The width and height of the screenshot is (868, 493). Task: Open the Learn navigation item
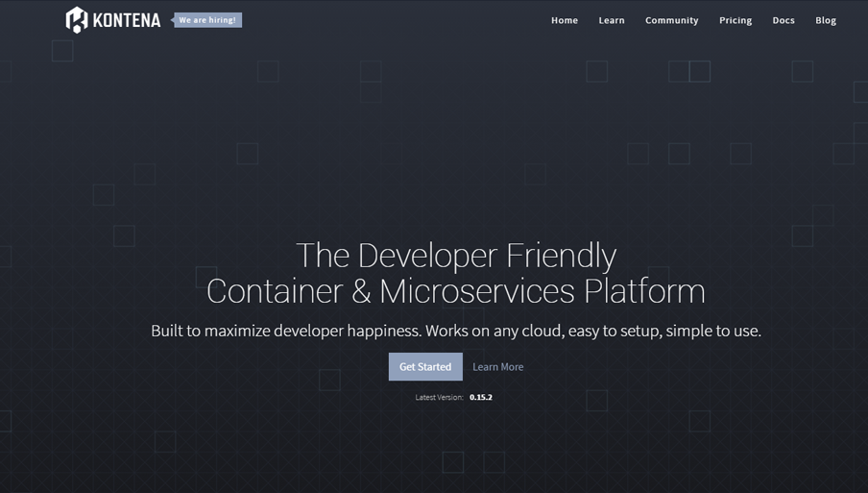[611, 20]
